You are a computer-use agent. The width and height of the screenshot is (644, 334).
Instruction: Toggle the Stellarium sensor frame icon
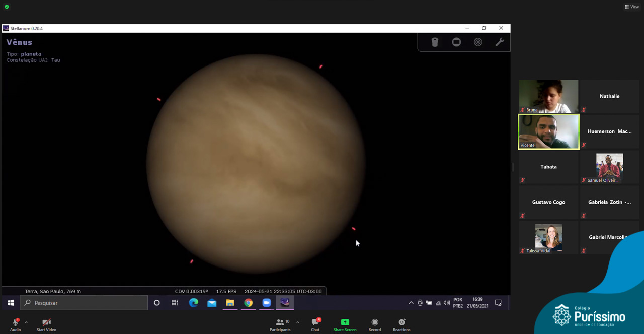pyautogui.click(x=456, y=42)
